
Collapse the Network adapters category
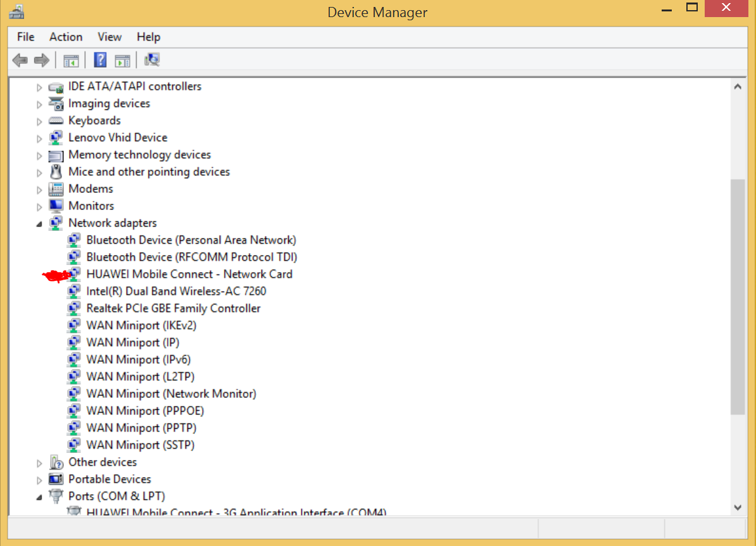click(x=39, y=223)
